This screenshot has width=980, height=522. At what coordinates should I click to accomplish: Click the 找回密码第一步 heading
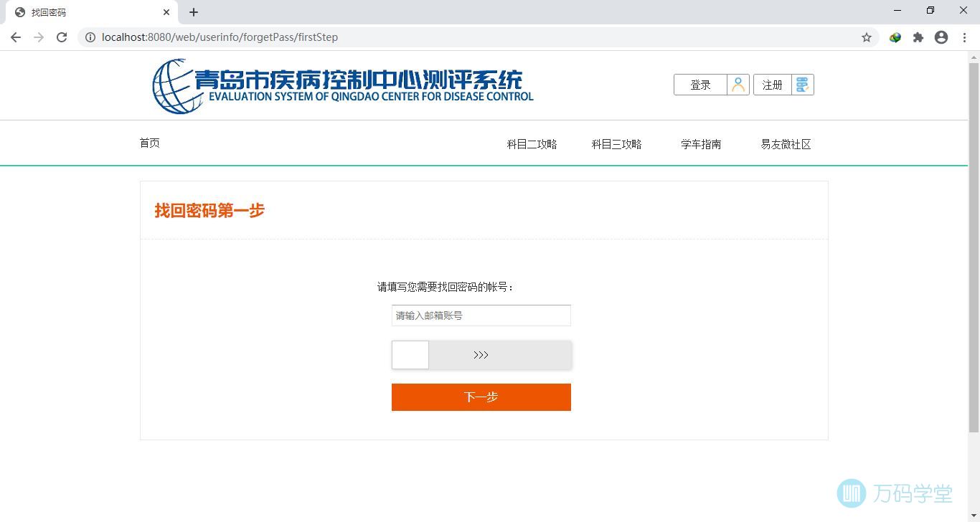(x=209, y=210)
